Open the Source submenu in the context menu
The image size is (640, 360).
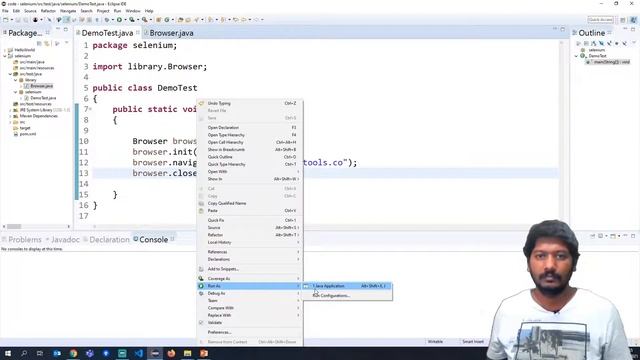[250, 228]
